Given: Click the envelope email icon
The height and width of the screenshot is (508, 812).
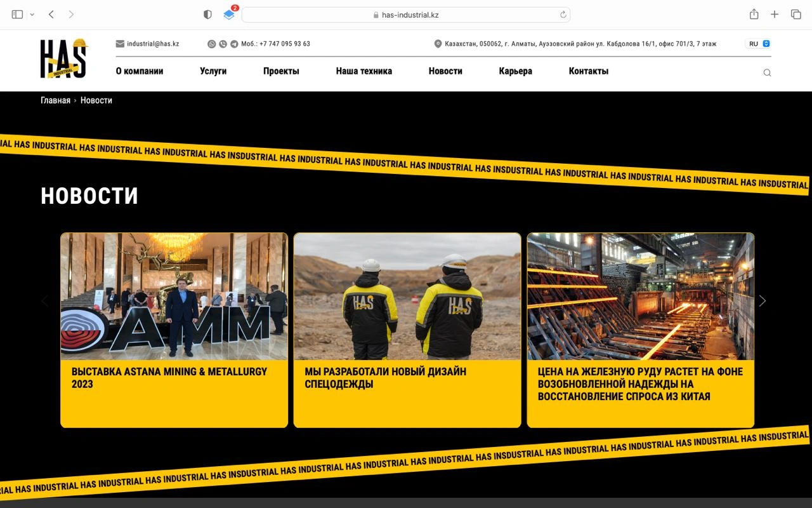Looking at the screenshot, I should click(x=120, y=44).
